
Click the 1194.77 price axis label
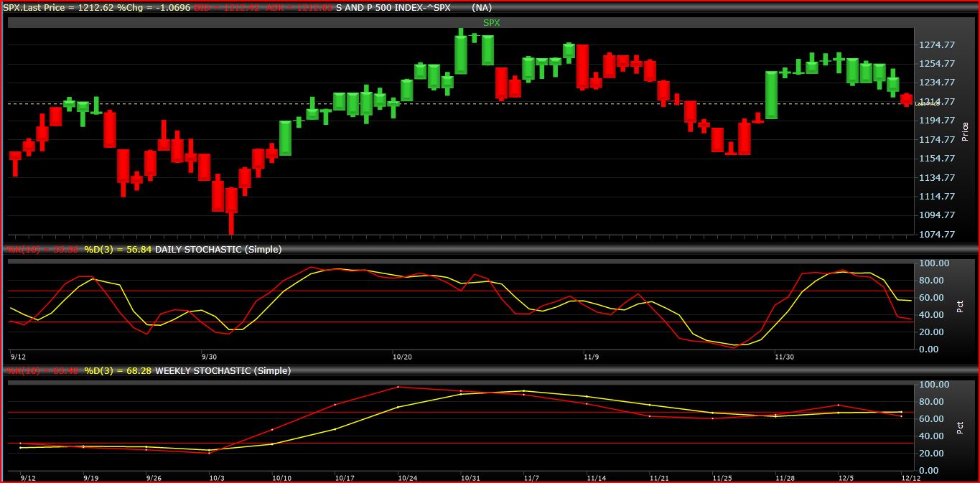pyautogui.click(x=937, y=121)
